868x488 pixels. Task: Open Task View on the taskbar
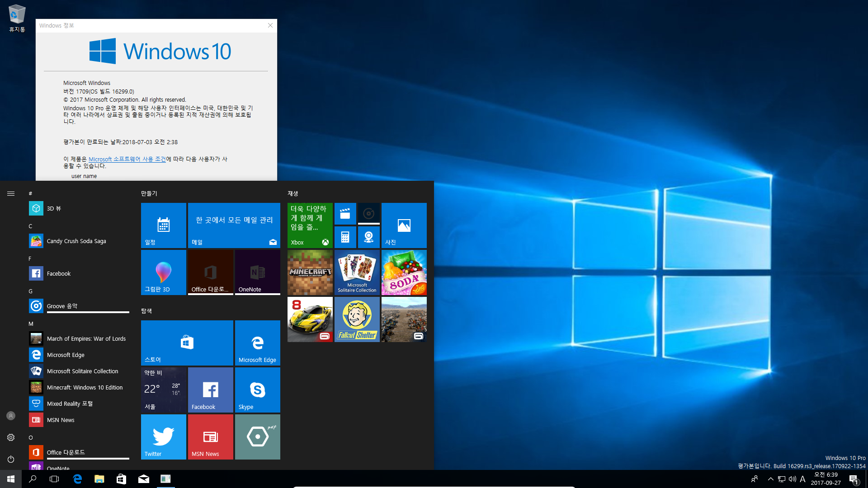tap(54, 479)
